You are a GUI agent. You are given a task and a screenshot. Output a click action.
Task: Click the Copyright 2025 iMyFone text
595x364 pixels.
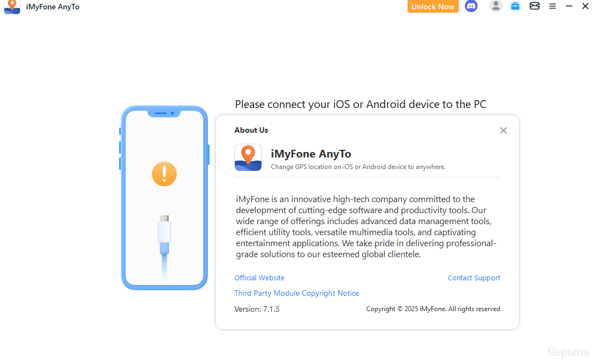(x=433, y=309)
